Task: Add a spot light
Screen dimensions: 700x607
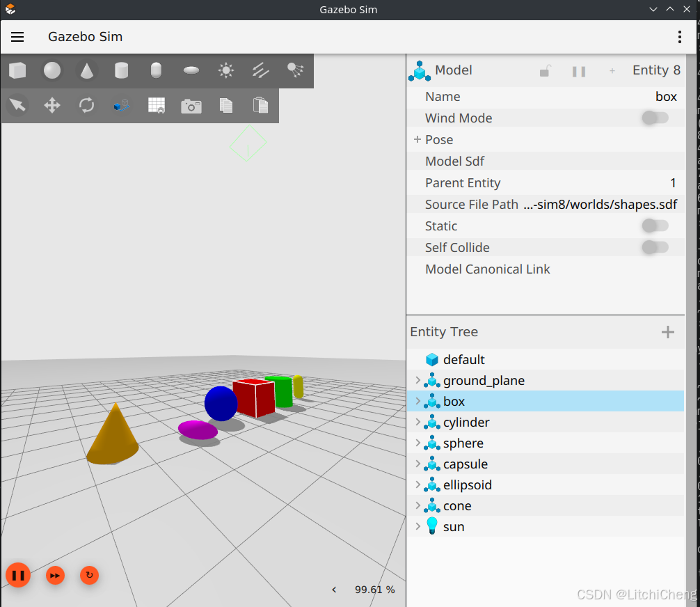Action: pyautogui.click(x=295, y=70)
